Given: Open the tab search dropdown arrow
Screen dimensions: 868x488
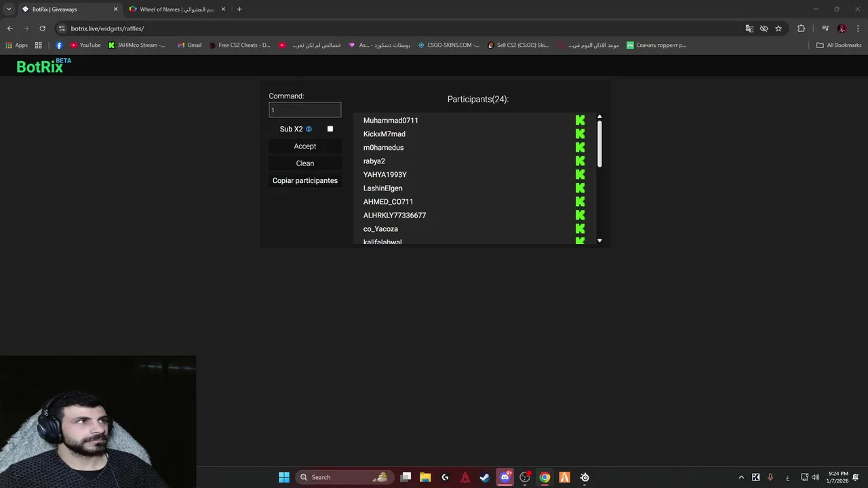Looking at the screenshot, I should 9,9.
